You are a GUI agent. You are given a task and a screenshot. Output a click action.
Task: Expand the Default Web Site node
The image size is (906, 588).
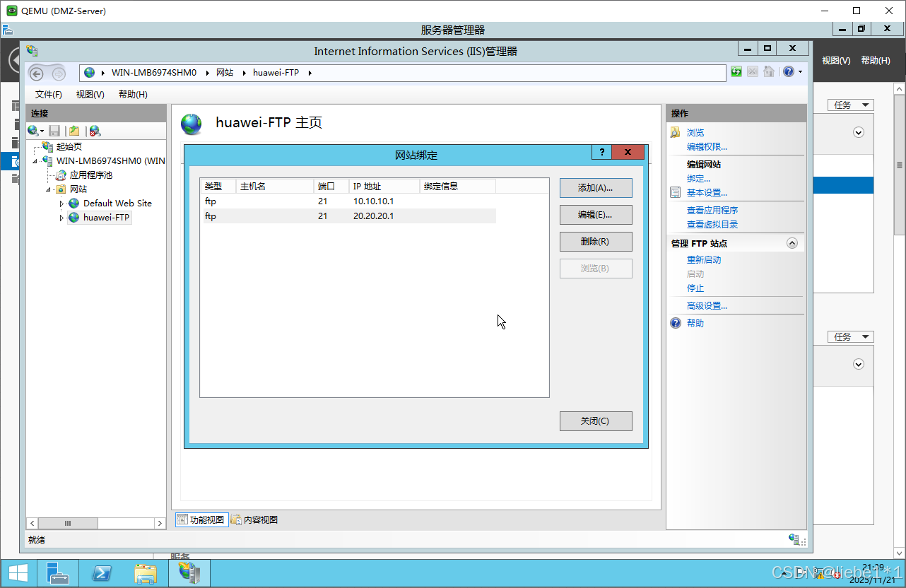pos(61,204)
